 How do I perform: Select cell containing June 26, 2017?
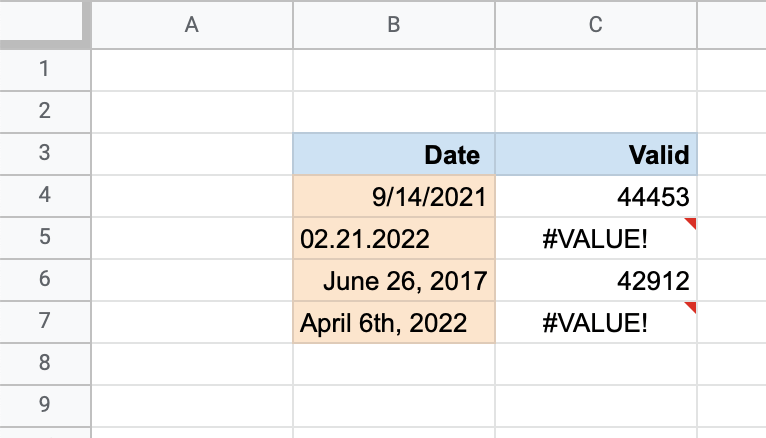(394, 280)
